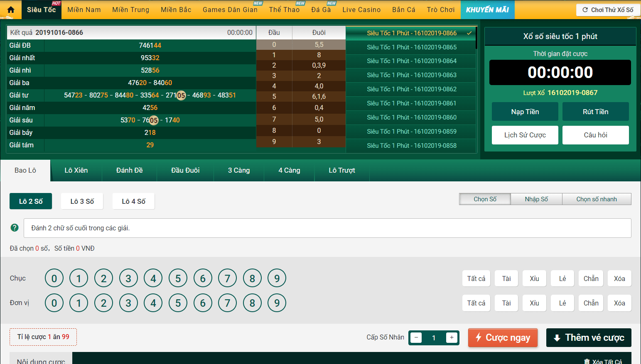Choose the Lô 3 Số bet type
This screenshot has width=641, height=364.
82,201
